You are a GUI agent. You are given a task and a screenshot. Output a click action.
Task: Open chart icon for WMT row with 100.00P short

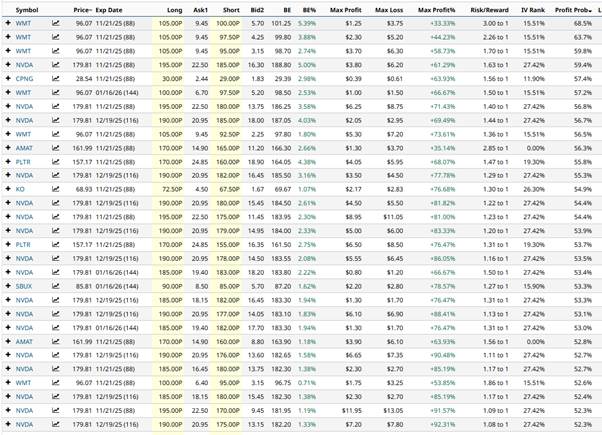pos(56,23)
